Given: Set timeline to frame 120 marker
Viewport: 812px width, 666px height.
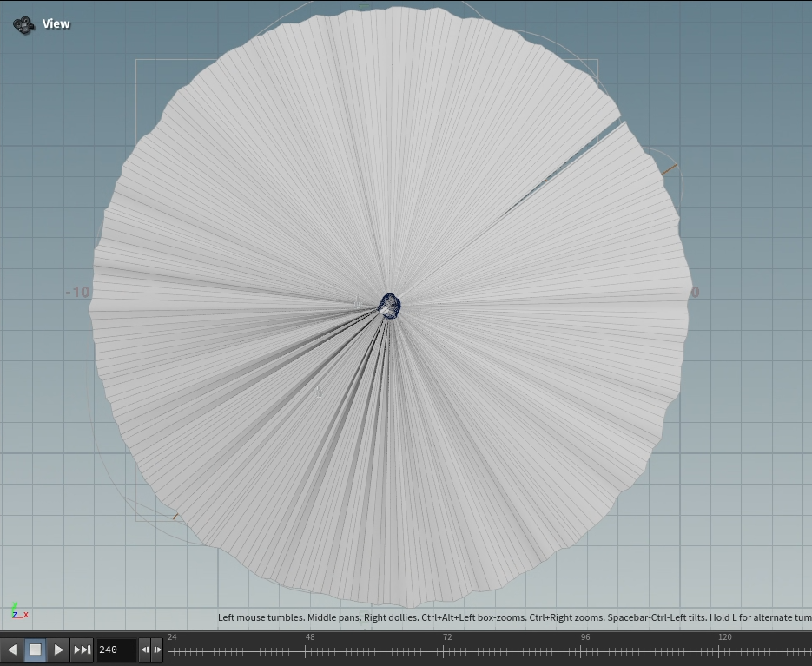Looking at the screenshot, I should (x=723, y=650).
